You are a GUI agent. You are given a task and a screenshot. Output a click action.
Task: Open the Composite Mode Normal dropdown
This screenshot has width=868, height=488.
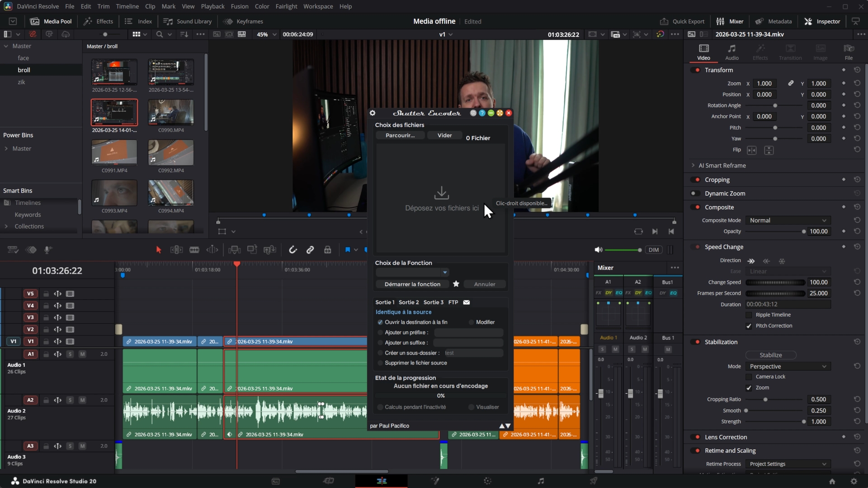pos(788,221)
